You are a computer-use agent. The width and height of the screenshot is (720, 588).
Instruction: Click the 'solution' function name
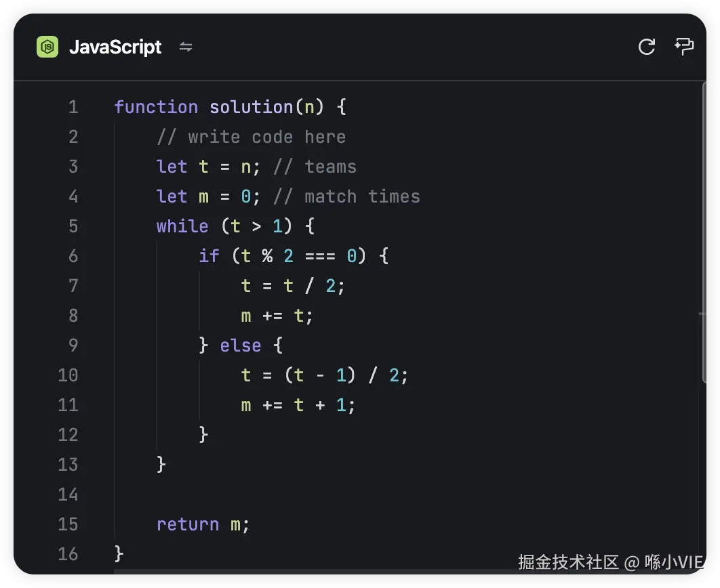[251, 107]
